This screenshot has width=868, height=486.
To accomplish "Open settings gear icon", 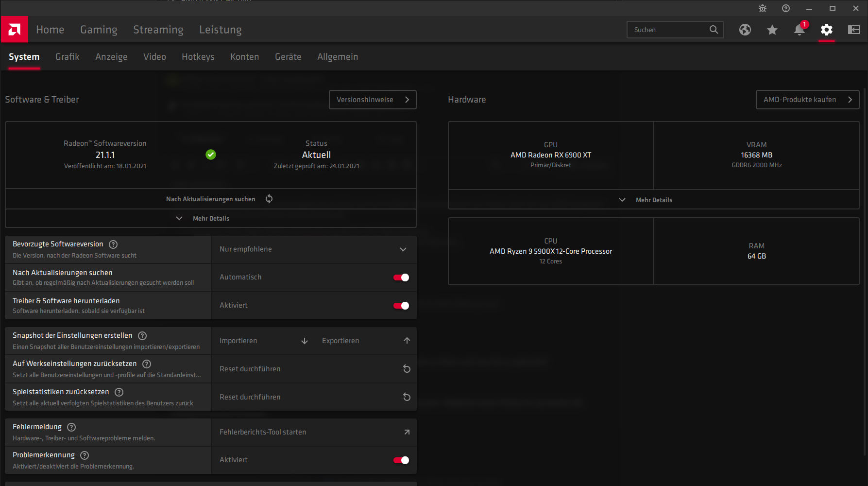I will click(827, 30).
